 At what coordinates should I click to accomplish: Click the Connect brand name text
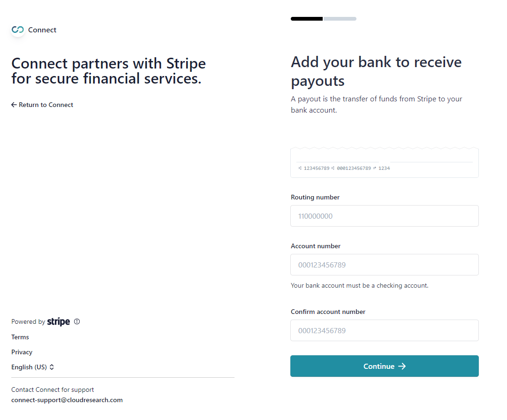[x=42, y=30]
